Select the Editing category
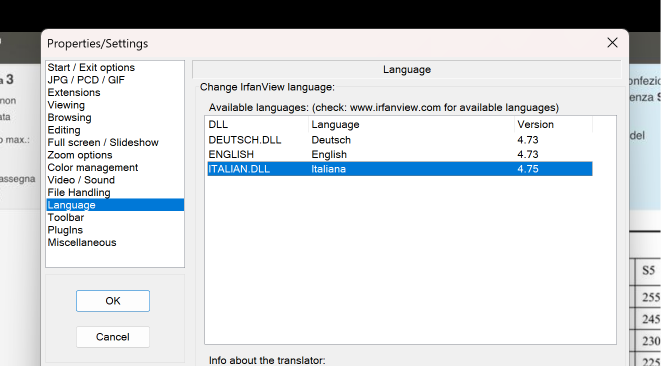Image resolution: width=661 pixels, height=366 pixels. 115,130
